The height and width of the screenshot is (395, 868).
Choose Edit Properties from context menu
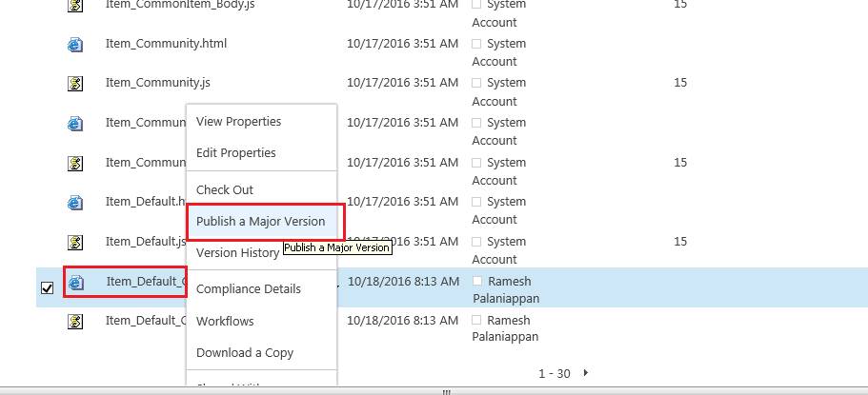tap(236, 152)
